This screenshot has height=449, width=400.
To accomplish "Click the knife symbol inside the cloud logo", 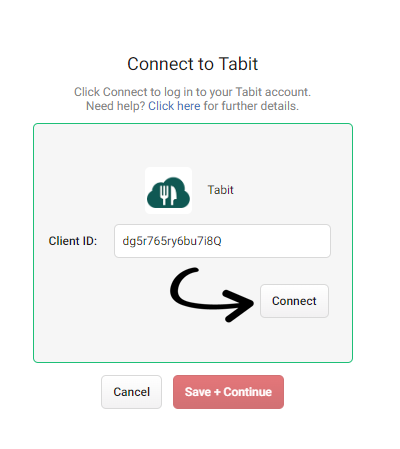I will coord(173,195).
